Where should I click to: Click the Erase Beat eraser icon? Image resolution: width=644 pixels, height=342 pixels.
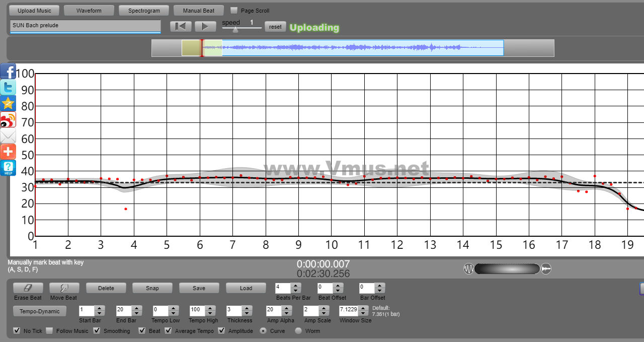(x=28, y=288)
